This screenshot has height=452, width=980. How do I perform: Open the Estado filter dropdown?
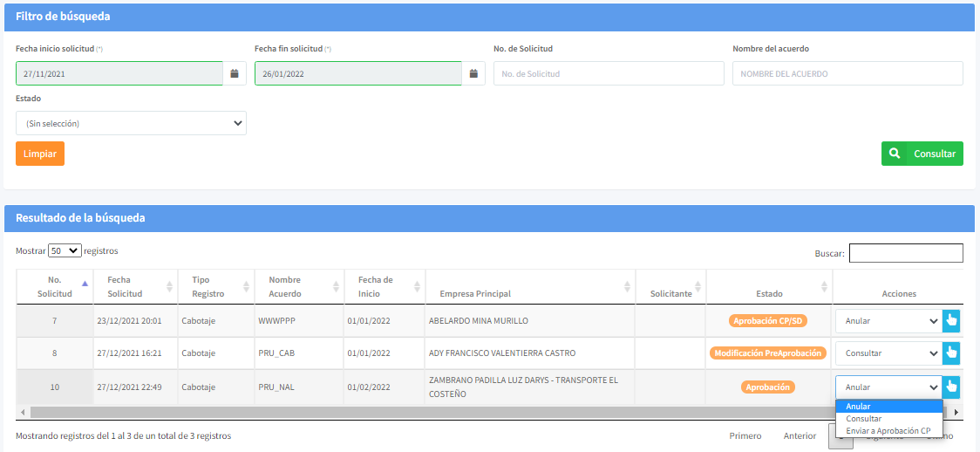coord(131,123)
